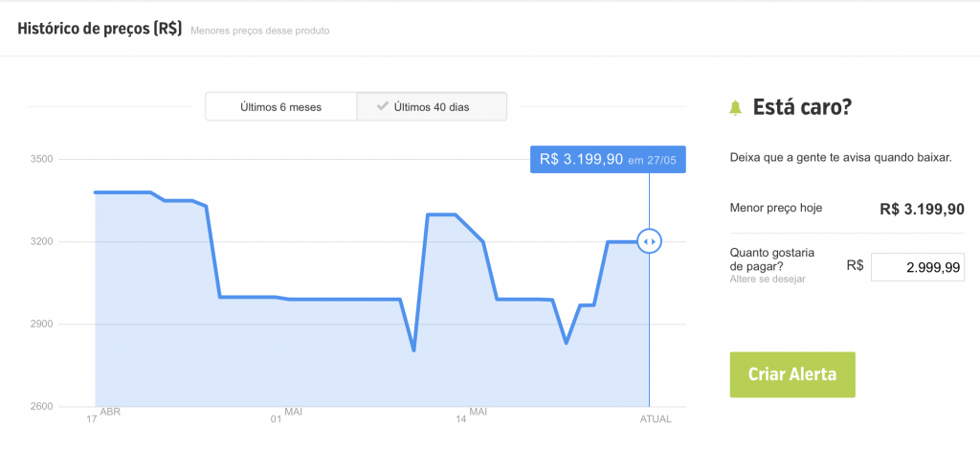Select the Últimos 6 meses tab

click(x=280, y=107)
